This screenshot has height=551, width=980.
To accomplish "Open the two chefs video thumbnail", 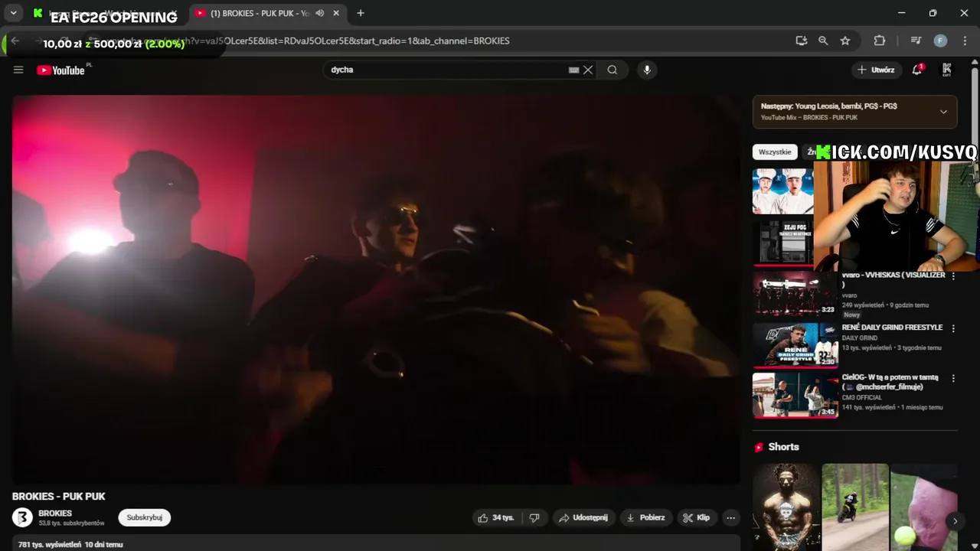I will (x=782, y=191).
